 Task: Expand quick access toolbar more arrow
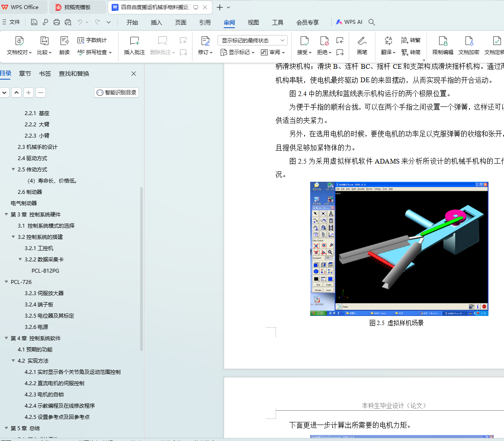(109, 22)
